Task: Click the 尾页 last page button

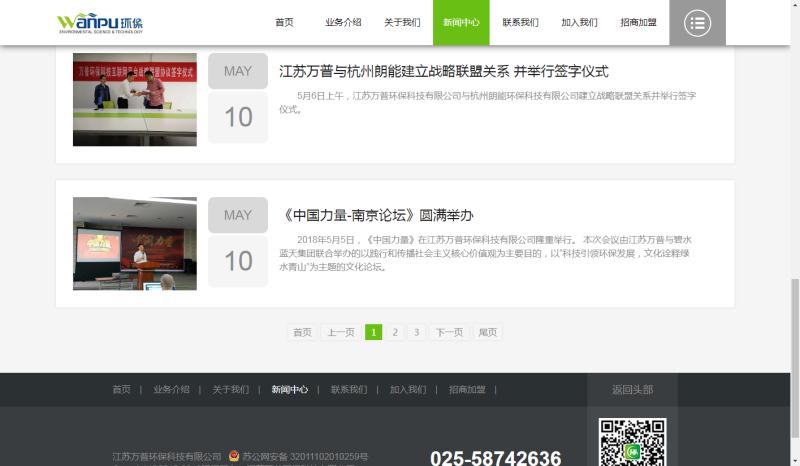Action: pos(487,332)
